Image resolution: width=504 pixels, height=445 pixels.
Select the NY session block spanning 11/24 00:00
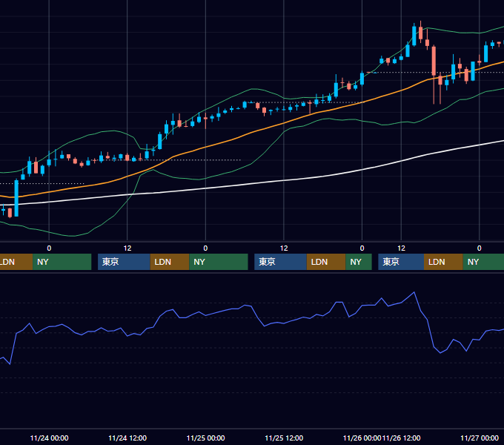[x=62, y=262]
